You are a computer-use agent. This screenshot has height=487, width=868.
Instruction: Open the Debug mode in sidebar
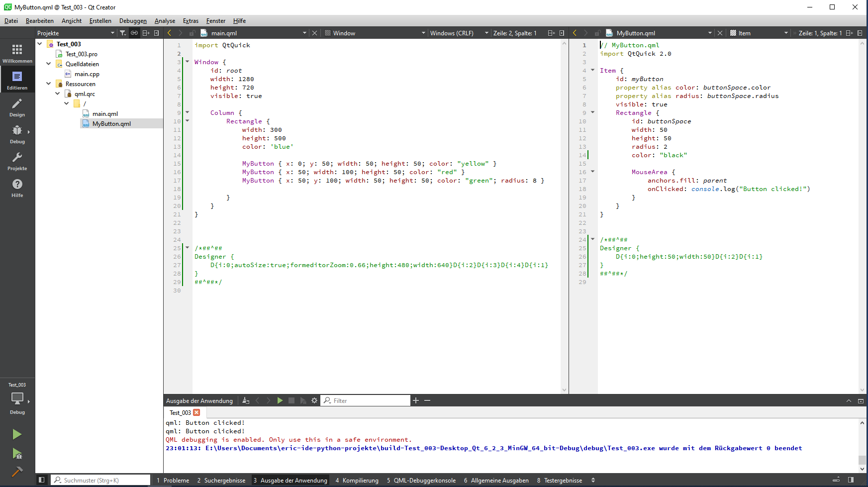click(17, 134)
